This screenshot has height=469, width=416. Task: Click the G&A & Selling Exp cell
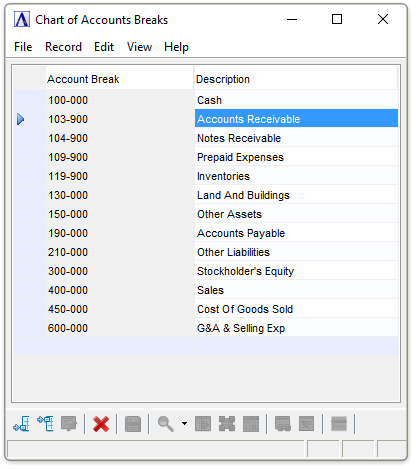coord(296,328)
